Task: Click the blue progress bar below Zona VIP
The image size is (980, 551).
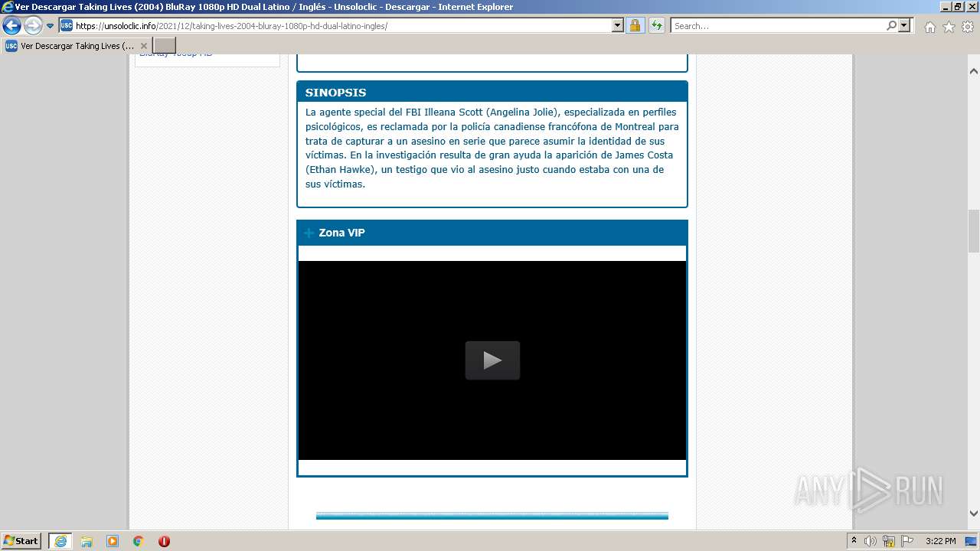Action: click(492, 516)
